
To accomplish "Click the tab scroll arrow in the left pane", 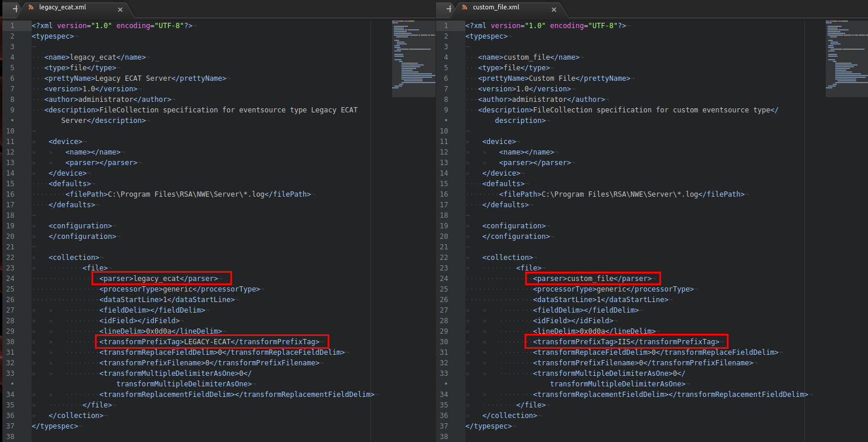I will [15, 9].
